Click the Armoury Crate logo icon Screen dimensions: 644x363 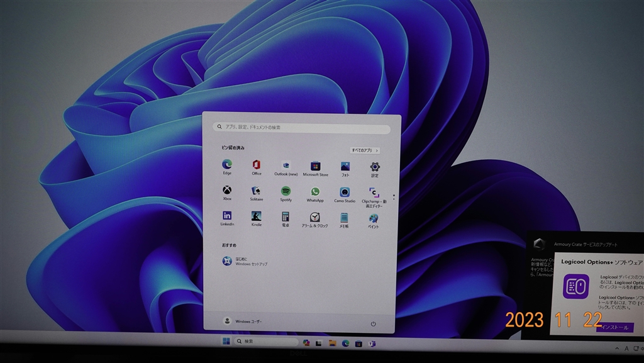[539, 243]
